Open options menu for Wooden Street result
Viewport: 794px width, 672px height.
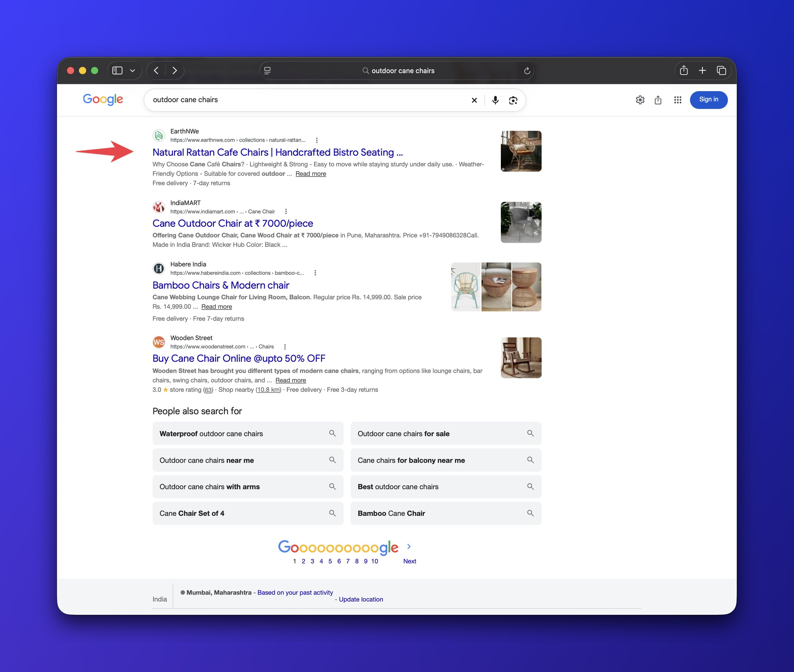click(x=285, y=347)
